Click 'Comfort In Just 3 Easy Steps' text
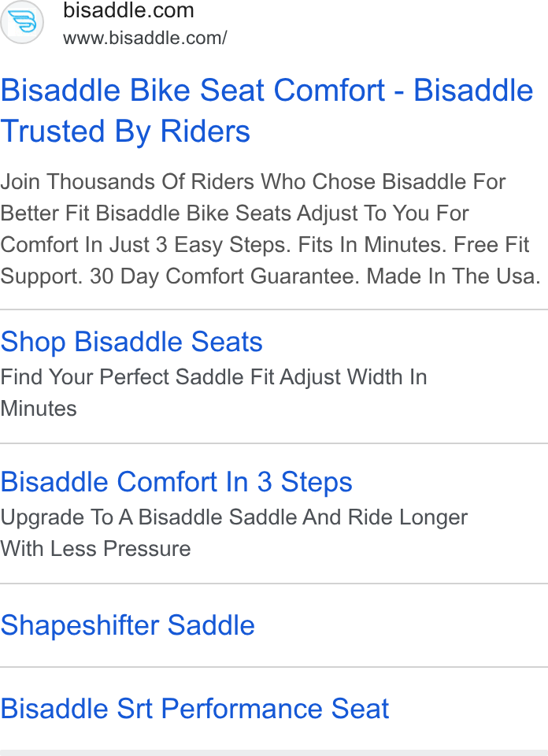This screenshot has width=548, height=756. tap(146, 245)
